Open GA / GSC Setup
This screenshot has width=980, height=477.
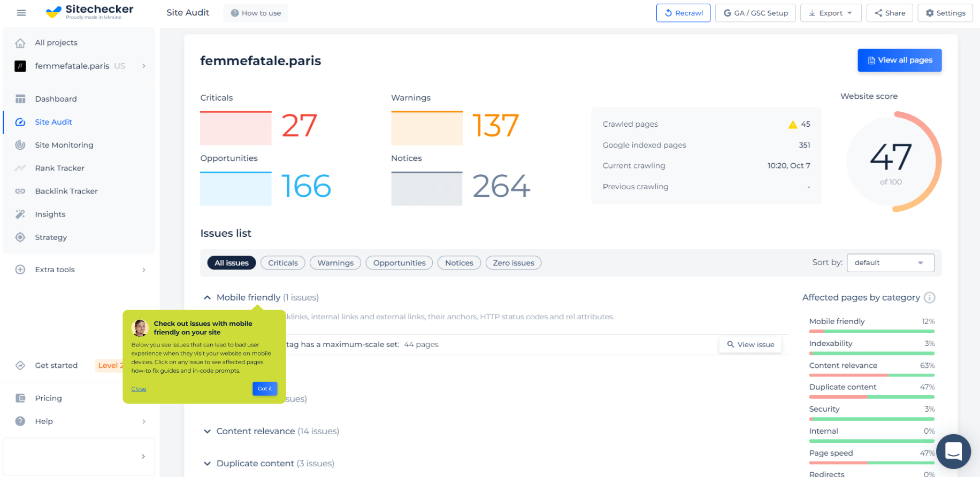pos(755,13)
